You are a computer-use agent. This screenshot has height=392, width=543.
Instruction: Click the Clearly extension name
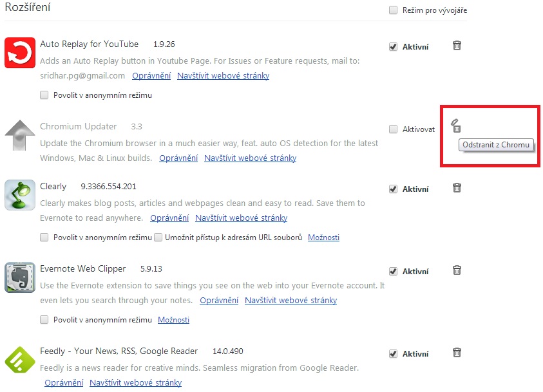click(53, 187)
